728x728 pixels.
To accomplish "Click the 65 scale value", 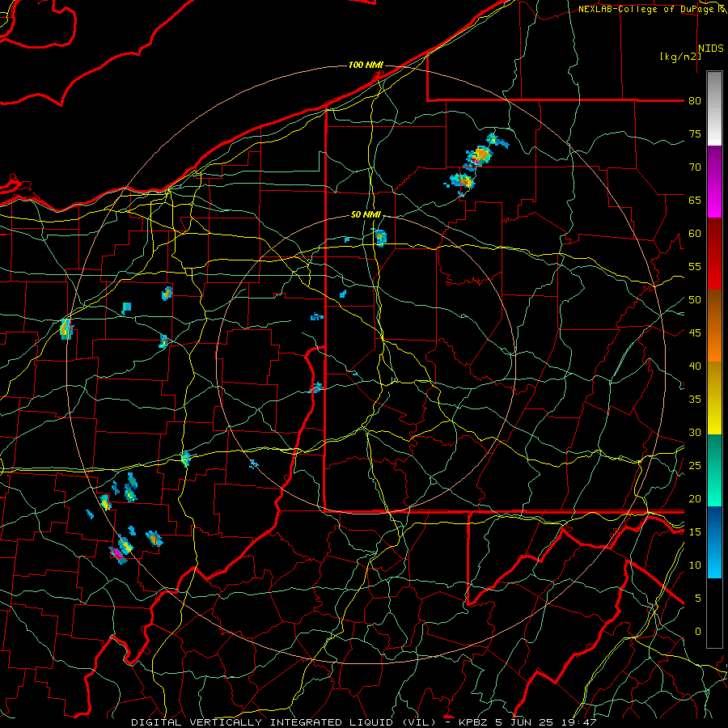I will [x=695, y=201].
